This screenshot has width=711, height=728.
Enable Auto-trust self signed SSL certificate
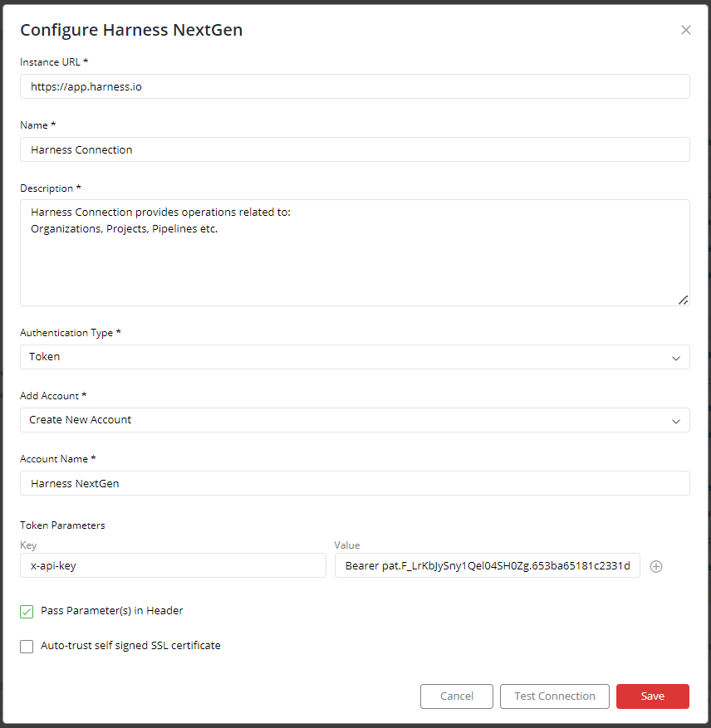coord(26,647)
